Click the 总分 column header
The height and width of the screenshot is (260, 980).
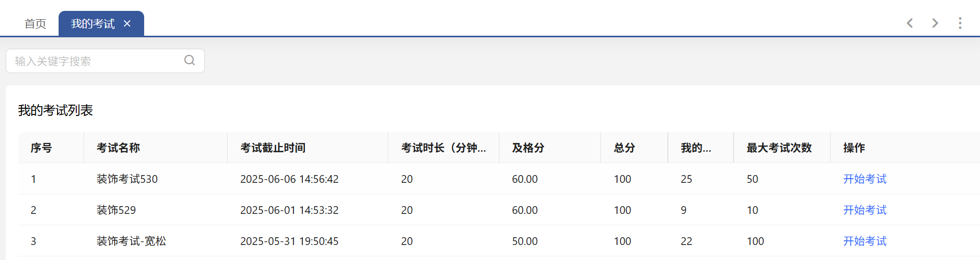click(x=624, y=148)
